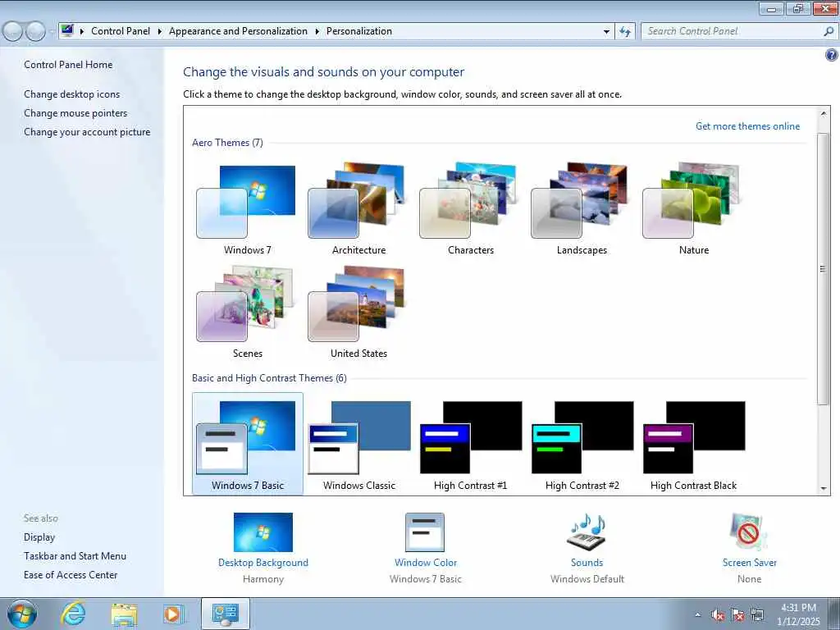Viewport: 840px width, 630px height.
Task: Click the Control Panel icon in address bar
Action: 67,30
